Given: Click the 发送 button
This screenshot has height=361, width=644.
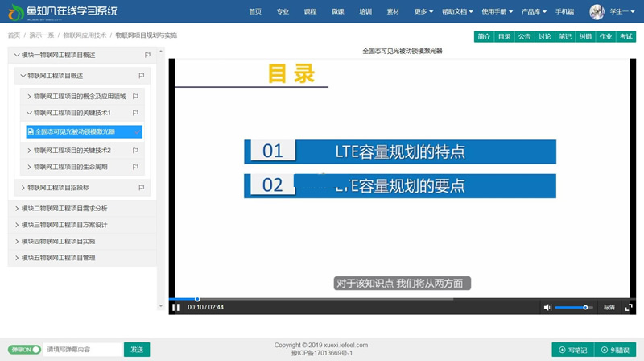Looking at the screenshot, I should (137, 350).
